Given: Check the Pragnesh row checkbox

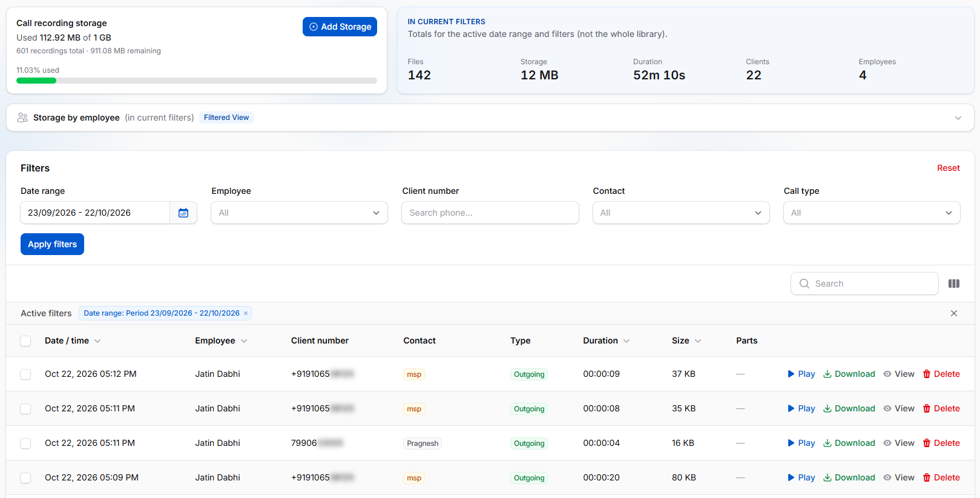Looking at the screenshot, I should point(25,443).
